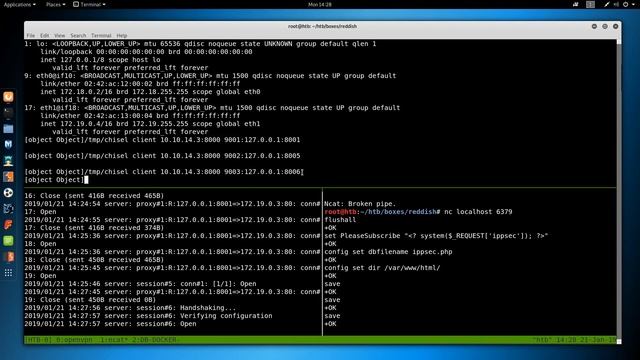640x360 pixels.
Task: Open the Armitage figure dock icon
Action: click(x=8, y=161)
